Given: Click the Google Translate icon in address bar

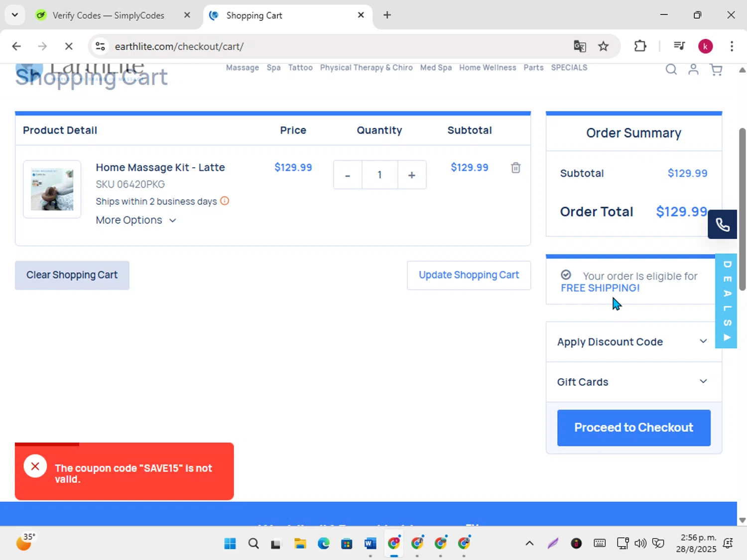Looking at the screenshot, I should pyautogui.click(x=580, y=46).
